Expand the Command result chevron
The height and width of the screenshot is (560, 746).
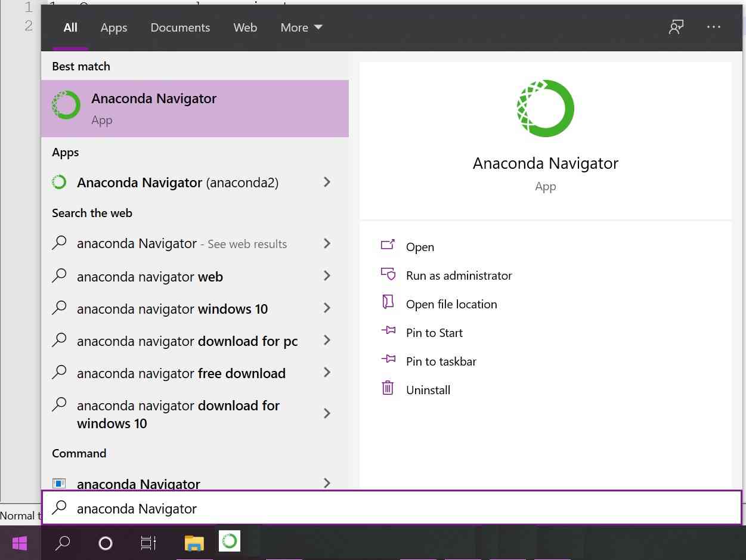(327, 482)
